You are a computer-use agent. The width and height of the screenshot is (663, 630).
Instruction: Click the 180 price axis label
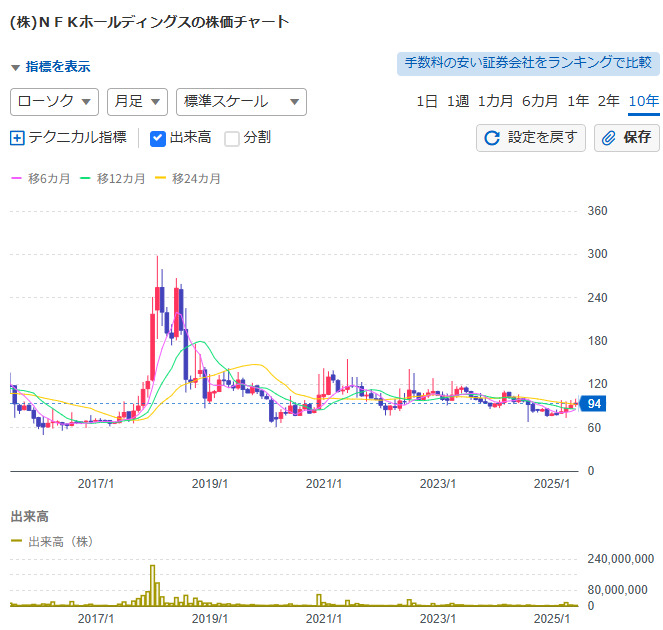click(x=597, y=341)
